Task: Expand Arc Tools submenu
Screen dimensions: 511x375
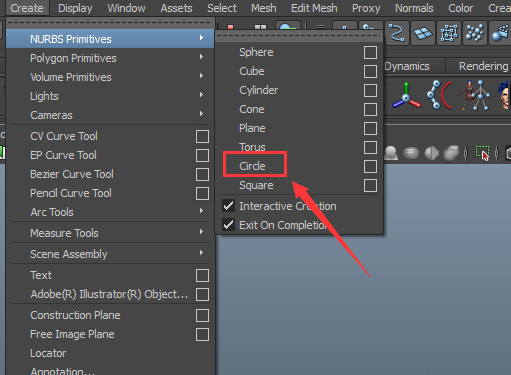Action: coord(110,212)
